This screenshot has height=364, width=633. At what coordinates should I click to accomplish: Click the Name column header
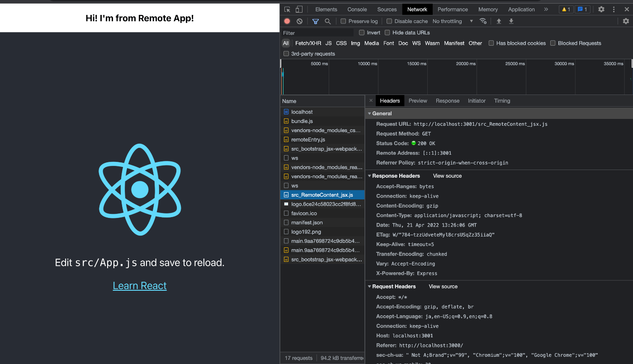coord(322,101)
